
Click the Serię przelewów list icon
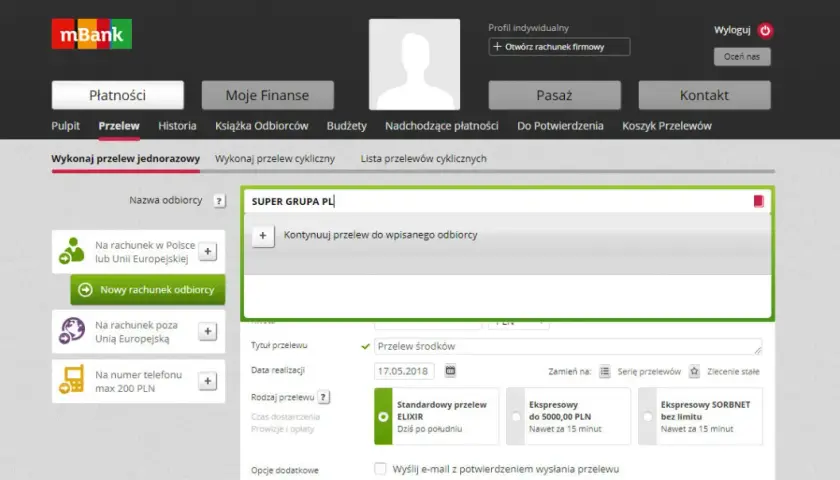click(x=604, y=371)
